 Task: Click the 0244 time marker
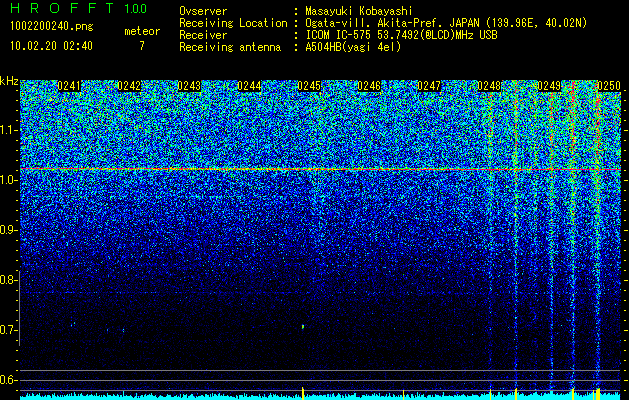[249, 86]
